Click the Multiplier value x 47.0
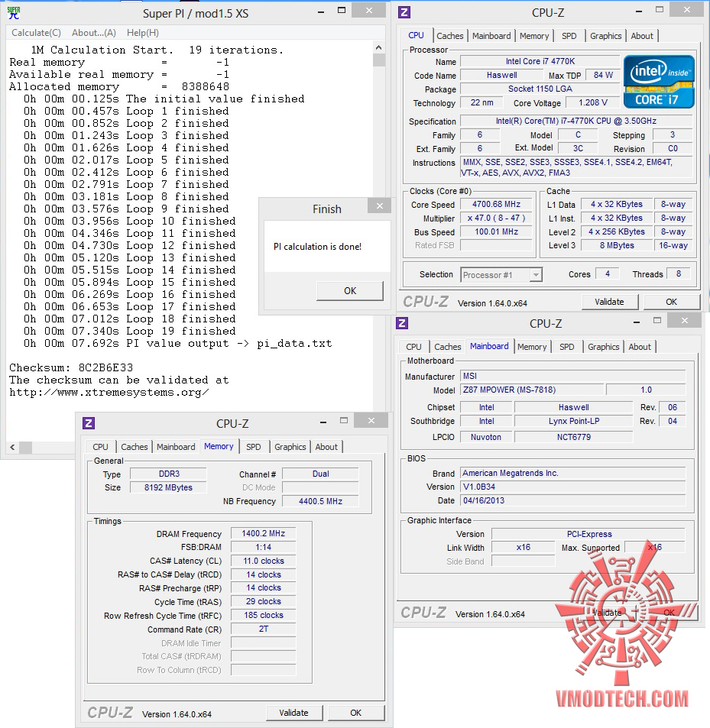Screen dimensions: 710x728 pyautogui.click(x=497, y=218)
